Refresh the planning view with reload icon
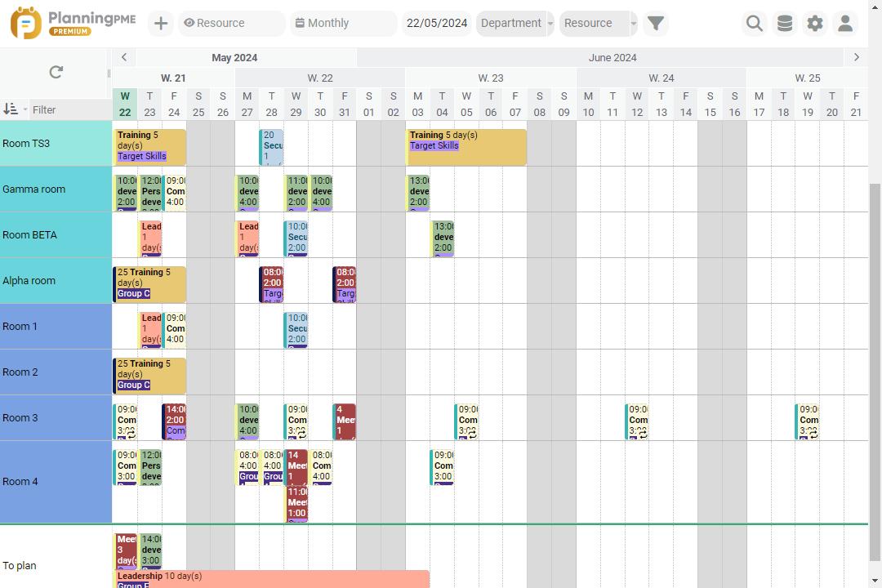 click(55, 72)
